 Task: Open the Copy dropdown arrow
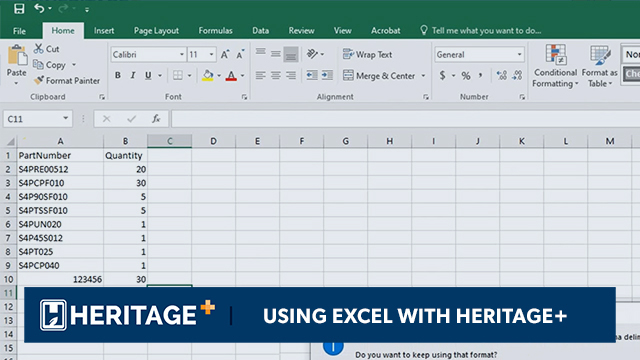tap(74, 65)
